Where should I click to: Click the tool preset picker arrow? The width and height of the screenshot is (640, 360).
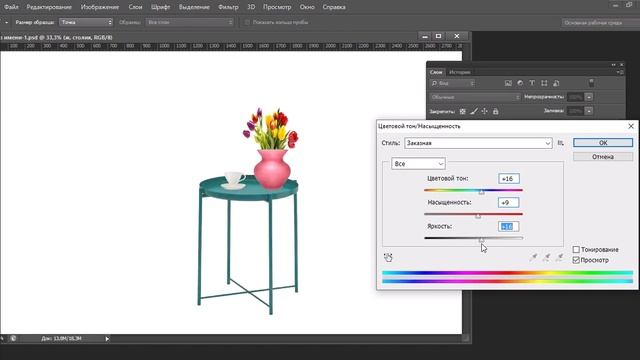coord(6,22)
